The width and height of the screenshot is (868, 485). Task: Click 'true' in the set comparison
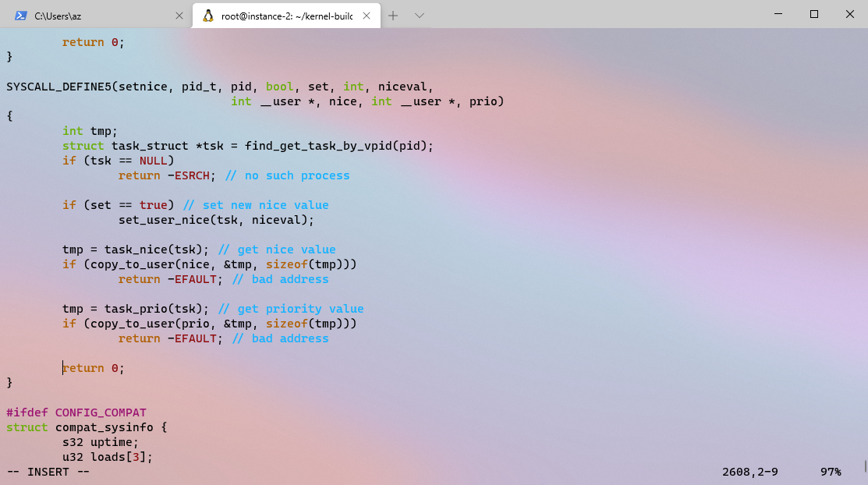point(154,205)
